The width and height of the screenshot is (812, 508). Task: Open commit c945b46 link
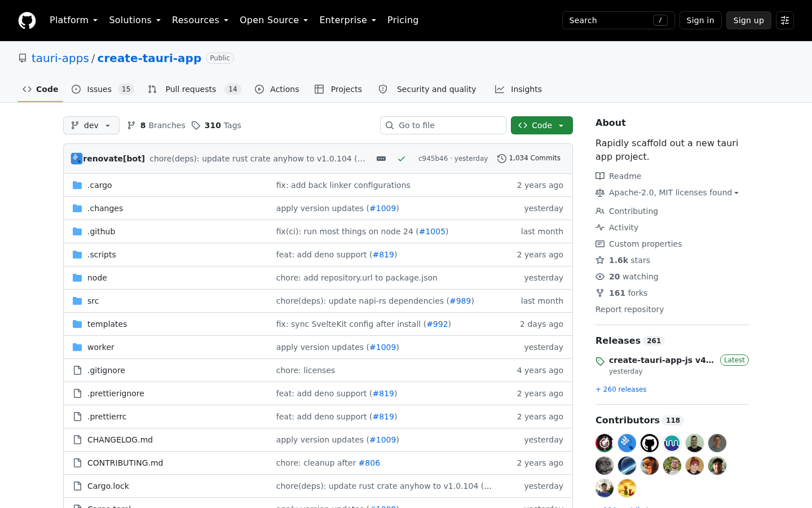point(433,159)
